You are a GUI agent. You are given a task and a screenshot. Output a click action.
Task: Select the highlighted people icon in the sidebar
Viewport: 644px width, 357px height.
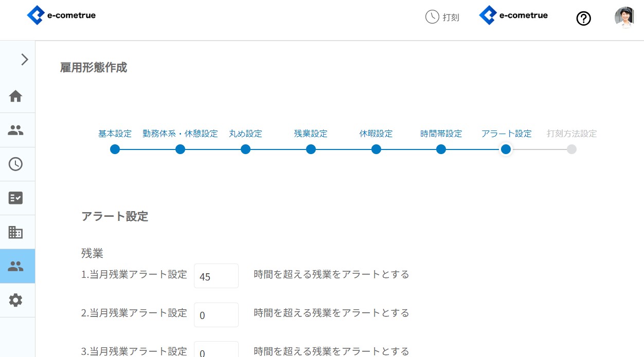click(16, 266)
